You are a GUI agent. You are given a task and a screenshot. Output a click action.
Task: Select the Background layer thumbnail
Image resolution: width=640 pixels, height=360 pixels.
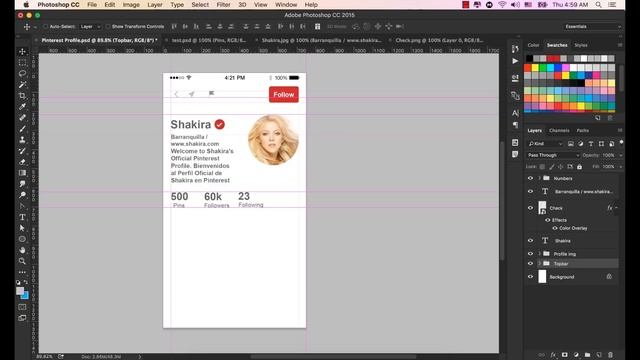[542, 277]
